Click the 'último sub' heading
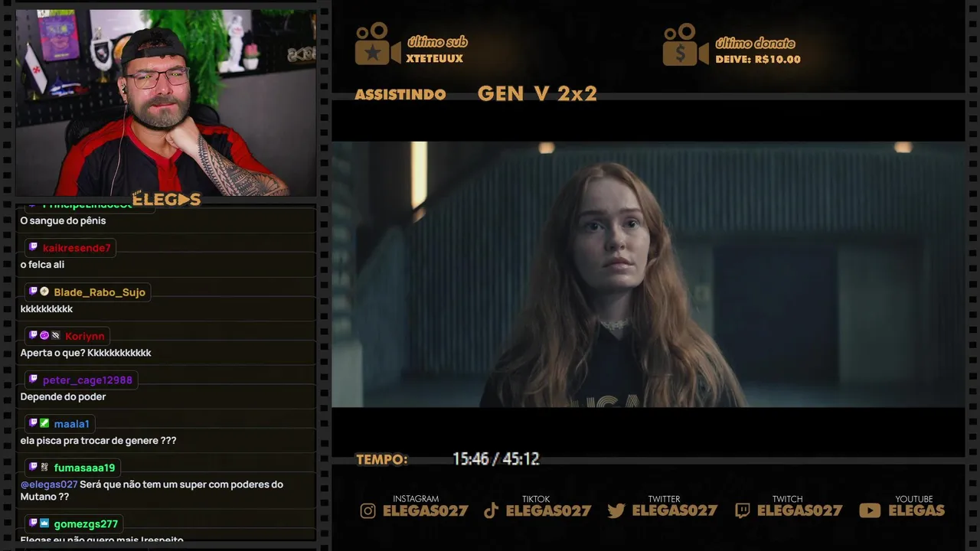This screenshot has width=980, height=551. click(x=437, y=42)
